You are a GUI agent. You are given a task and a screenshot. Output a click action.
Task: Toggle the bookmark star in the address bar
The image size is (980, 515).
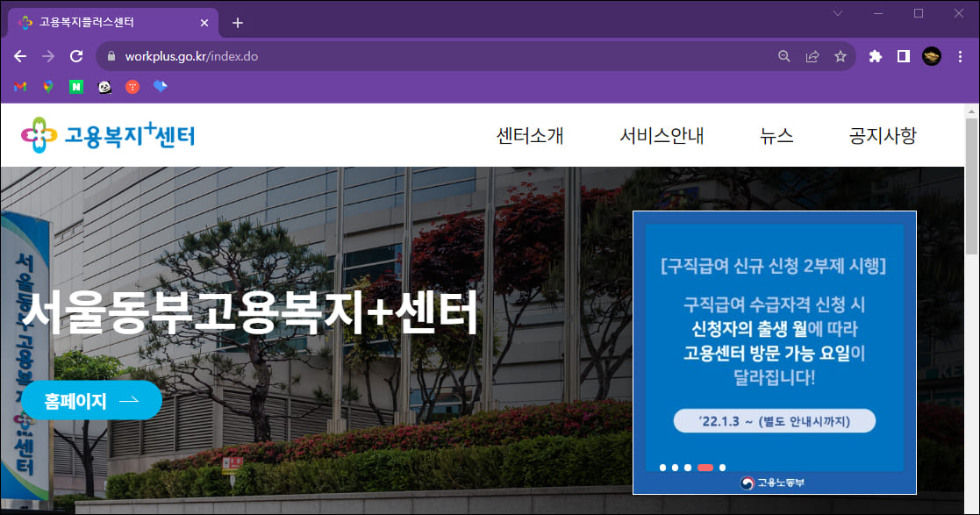841,55
